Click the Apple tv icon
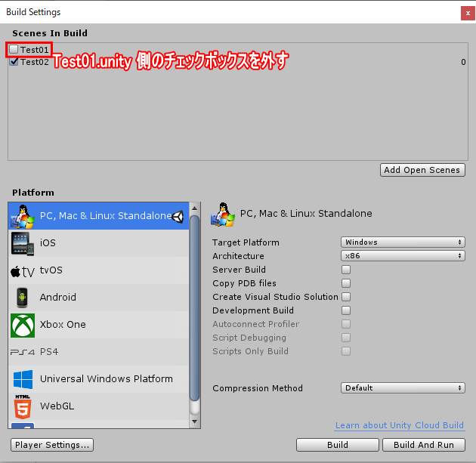 tap(23, 271)
